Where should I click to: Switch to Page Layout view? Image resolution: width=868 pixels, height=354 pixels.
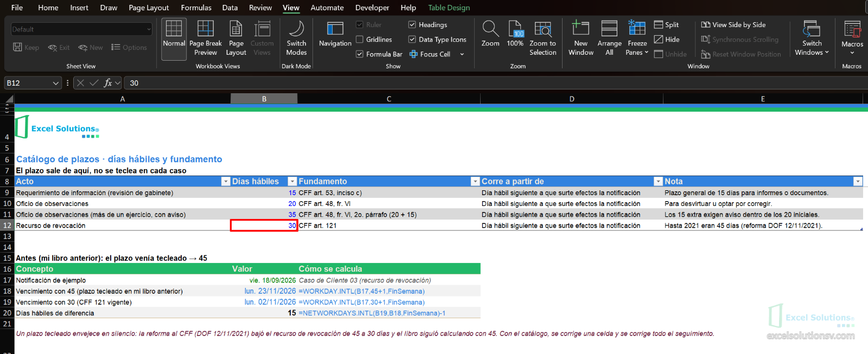236,38
